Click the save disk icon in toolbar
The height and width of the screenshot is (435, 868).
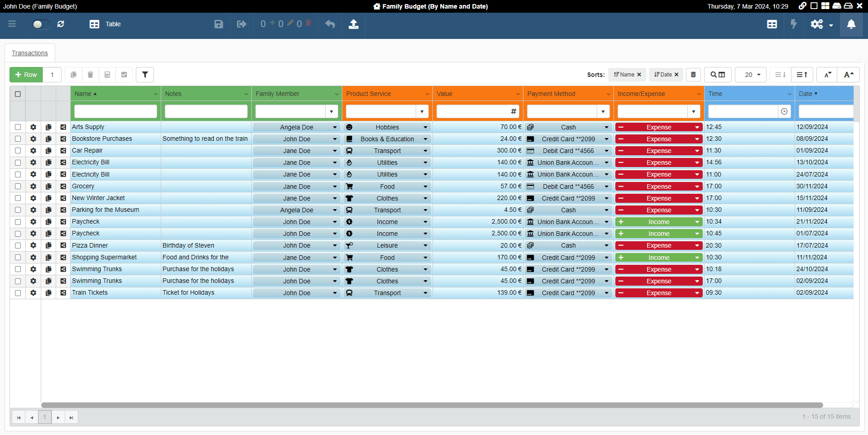(x=219, y=24)
